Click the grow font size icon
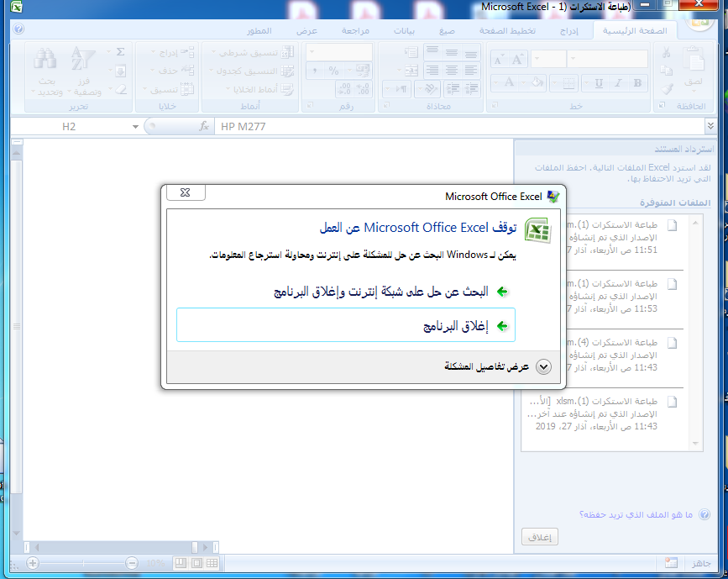 tap(516, 60)
